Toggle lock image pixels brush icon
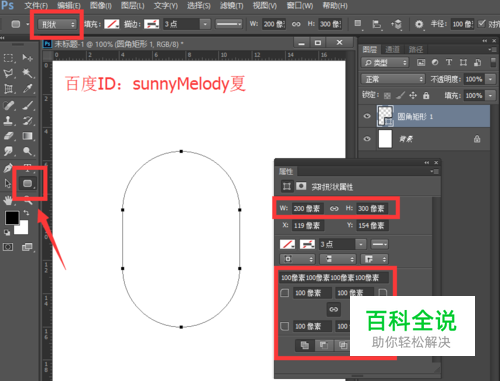 [400, 96]
